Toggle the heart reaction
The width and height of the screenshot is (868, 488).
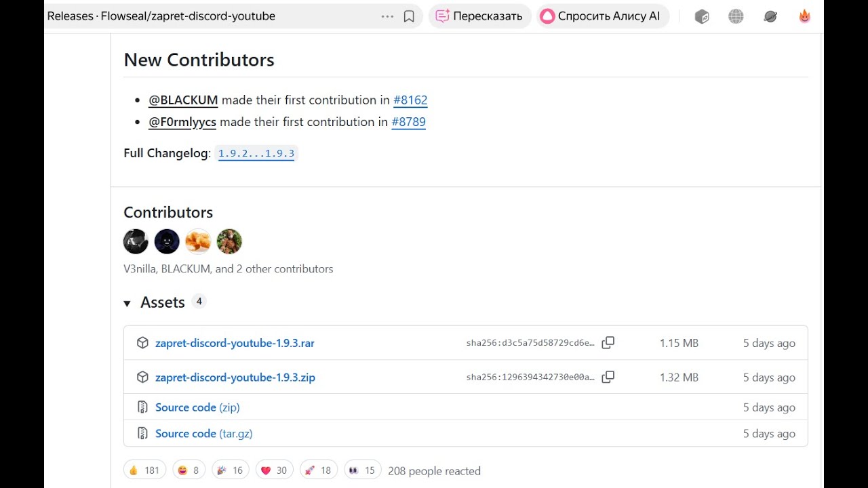tap(274, 470)
